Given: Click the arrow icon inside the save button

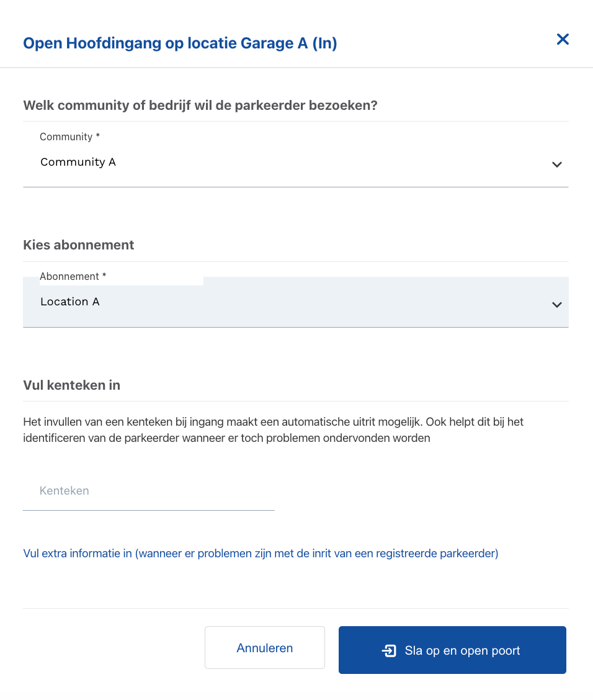Looking at the screenshot, I should tap(389, 651).
